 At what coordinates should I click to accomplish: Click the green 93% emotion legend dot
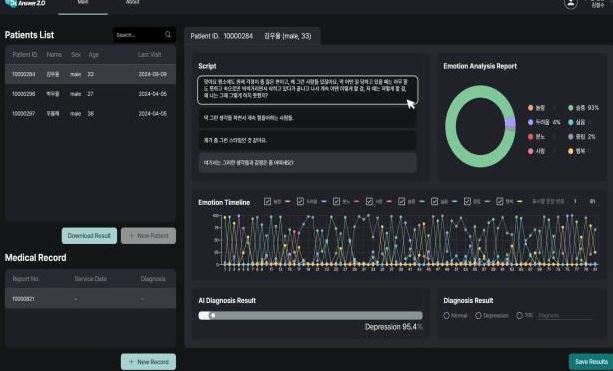pos(571,108)
